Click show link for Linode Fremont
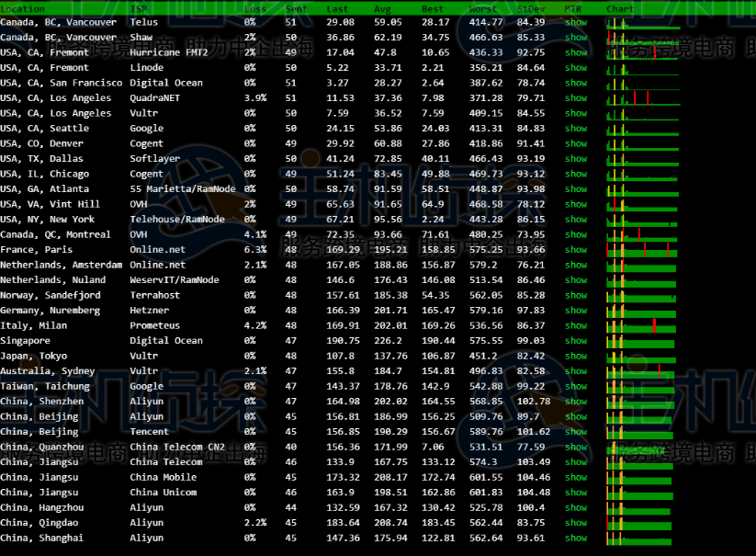The width and height of the screenshot is (756, 556). pos(576,68)
